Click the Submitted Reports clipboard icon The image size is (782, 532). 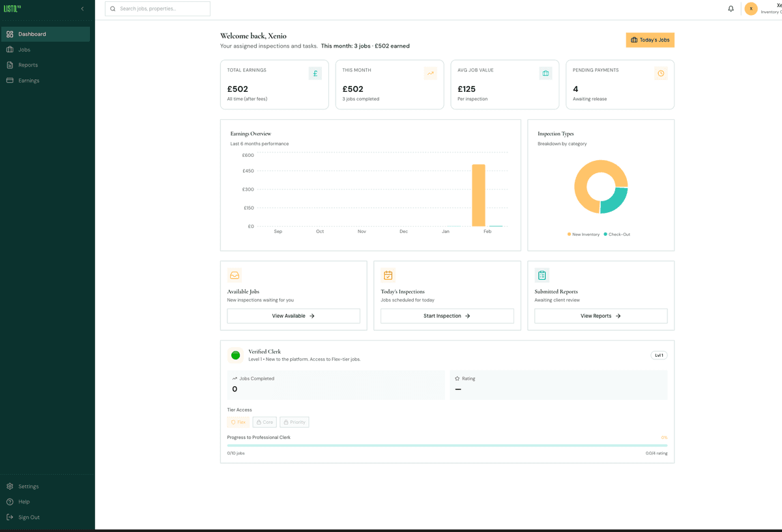pos(542,275)
